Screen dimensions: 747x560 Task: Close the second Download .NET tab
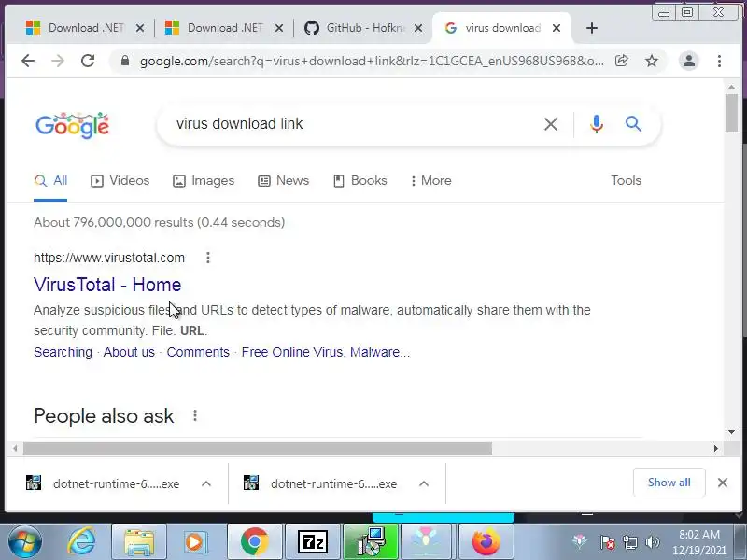pyautogui.click(x=279, y=29)
